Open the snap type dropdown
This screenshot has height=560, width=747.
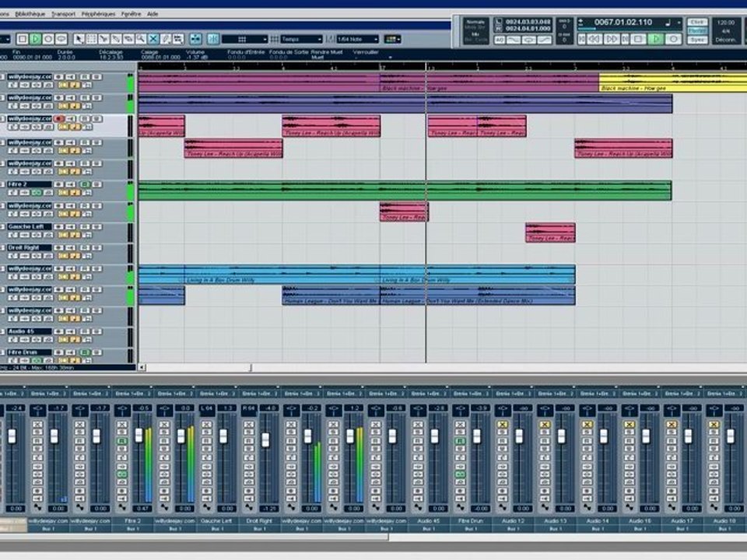click(244, 39)
